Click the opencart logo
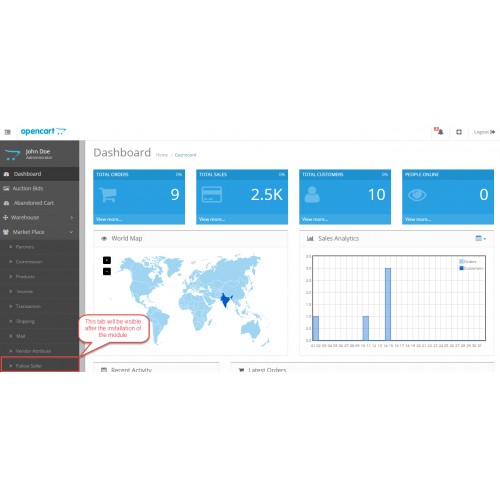 pyautogui.click(x=43, y=131)
